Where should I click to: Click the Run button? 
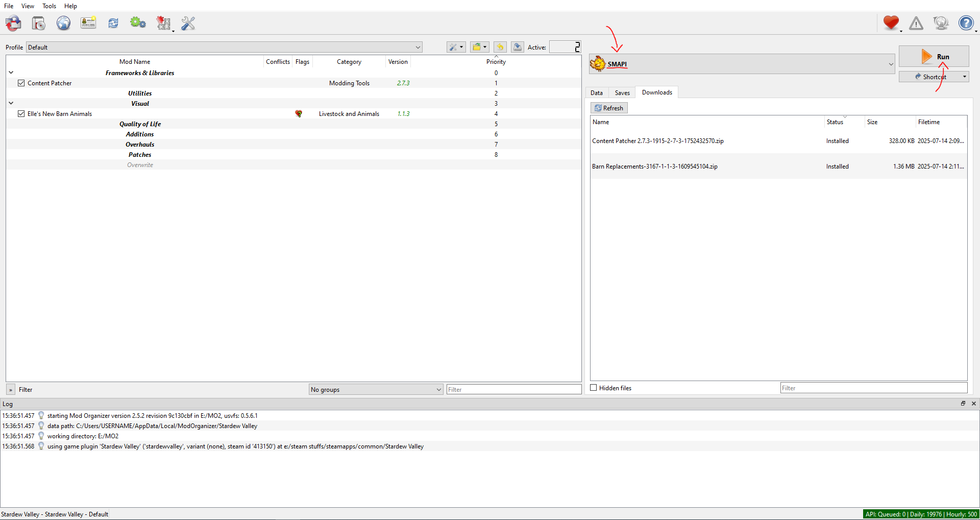(x=934, y=57)
